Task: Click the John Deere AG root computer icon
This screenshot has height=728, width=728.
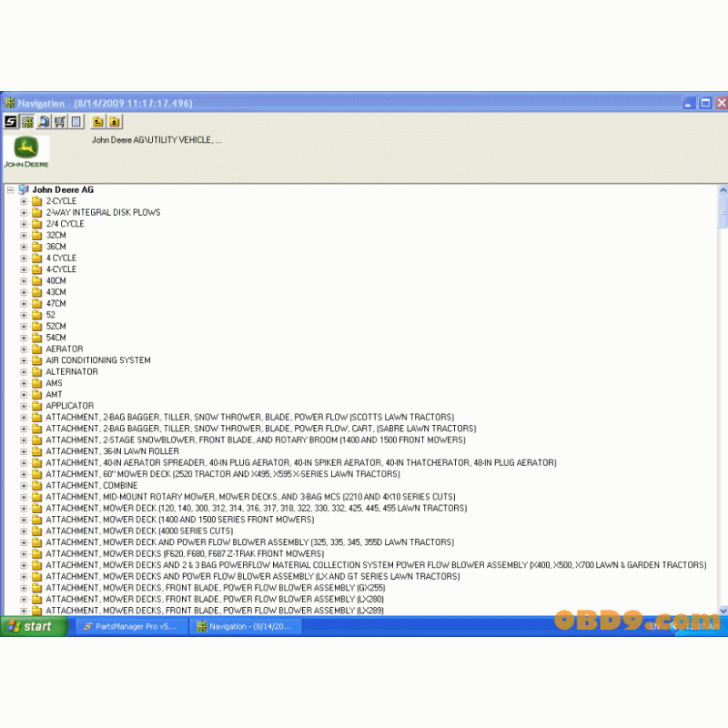Action: (24, 190)
